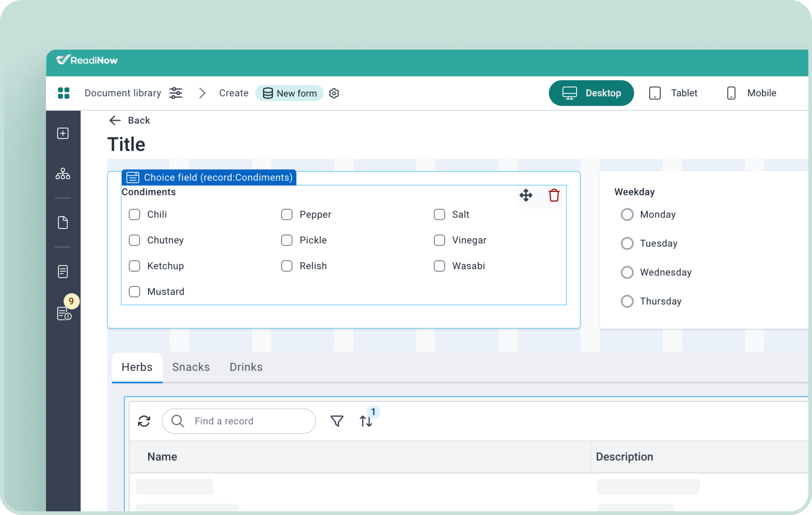Check the Chili checkbox
Screen dimensions: 812x515
pos(134,215)
